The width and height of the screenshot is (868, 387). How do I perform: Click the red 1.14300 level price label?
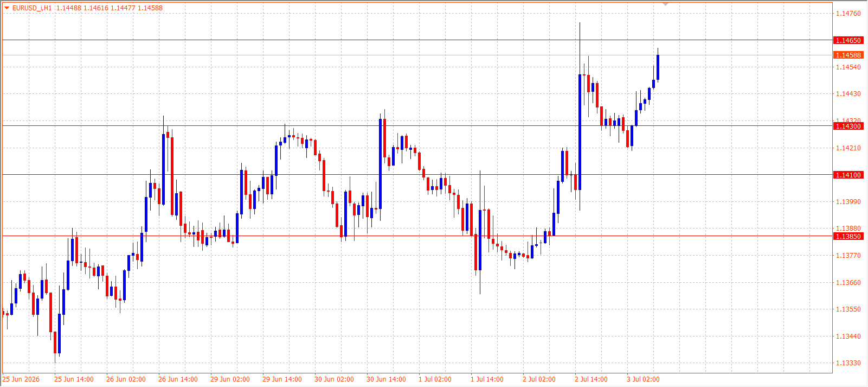(848, 126)
